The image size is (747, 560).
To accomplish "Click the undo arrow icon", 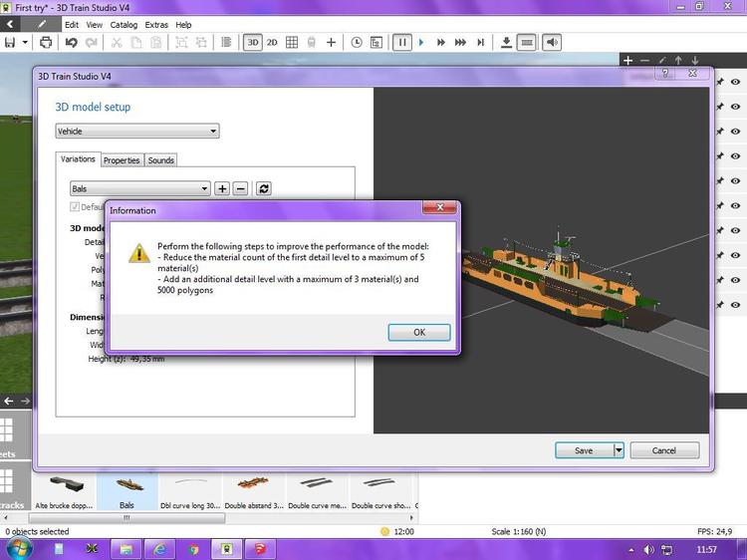I will pos(71,42).
